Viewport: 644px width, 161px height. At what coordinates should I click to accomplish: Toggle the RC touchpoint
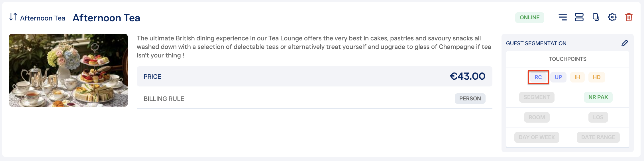pos(538,77)
